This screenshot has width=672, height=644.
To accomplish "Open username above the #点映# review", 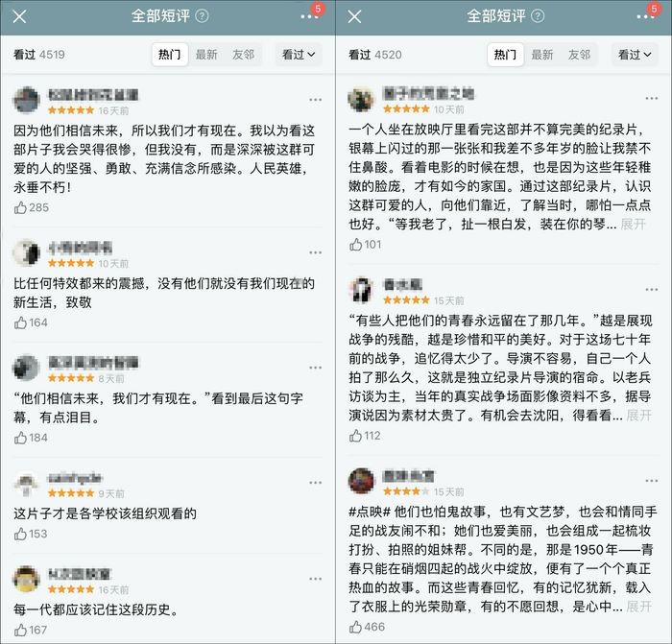I will pyautogui.click(x=408, y=476).
